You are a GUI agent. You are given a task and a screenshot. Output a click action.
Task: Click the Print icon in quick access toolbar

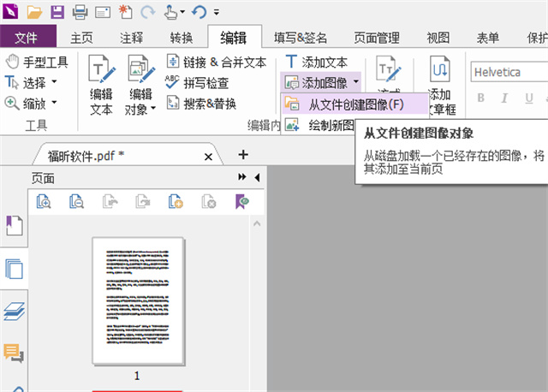(x=80, y=11)
